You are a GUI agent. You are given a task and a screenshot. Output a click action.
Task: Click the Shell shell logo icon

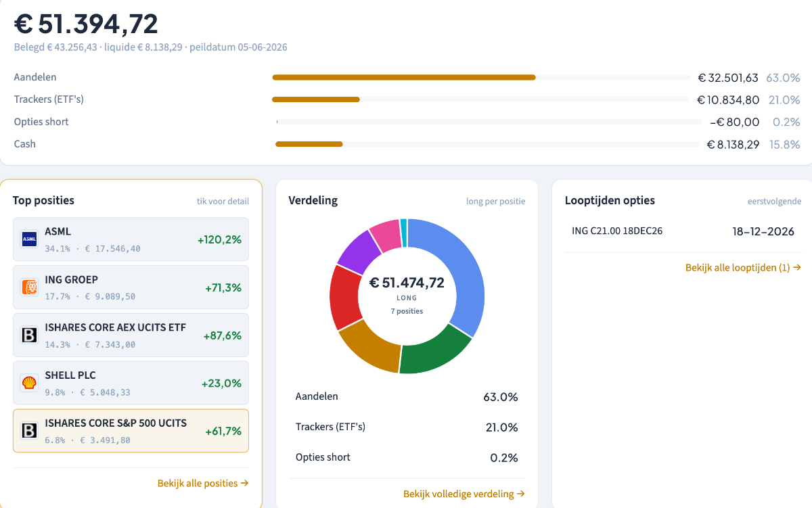point(29,383)
